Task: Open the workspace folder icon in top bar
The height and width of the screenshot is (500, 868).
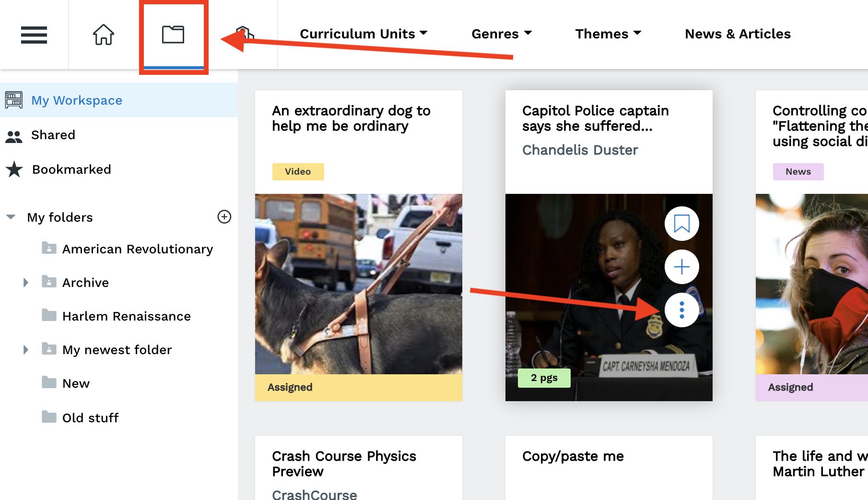Action: point(173,35)
